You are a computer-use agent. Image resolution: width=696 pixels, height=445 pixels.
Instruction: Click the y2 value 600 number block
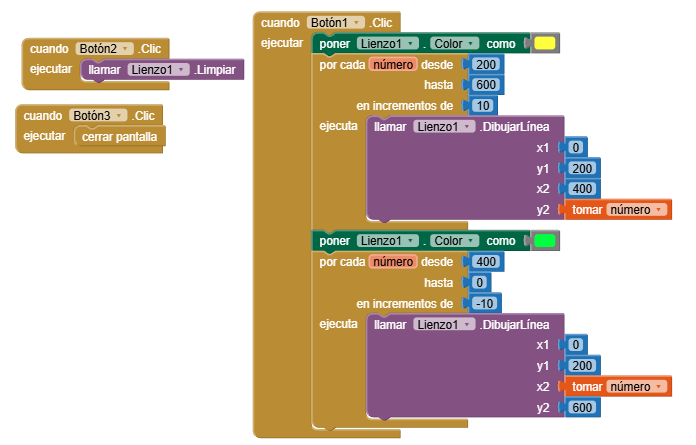pyautogui.click(x=583, y=407)
